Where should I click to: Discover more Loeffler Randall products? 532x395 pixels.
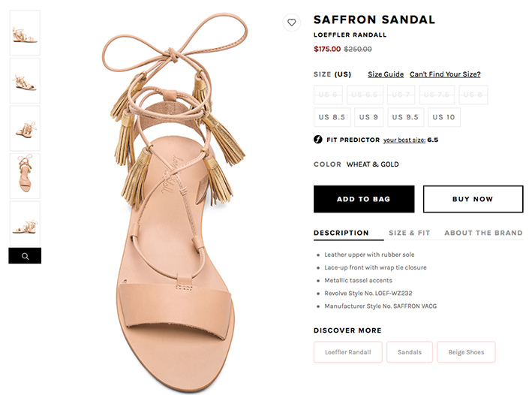click(348, 352)
